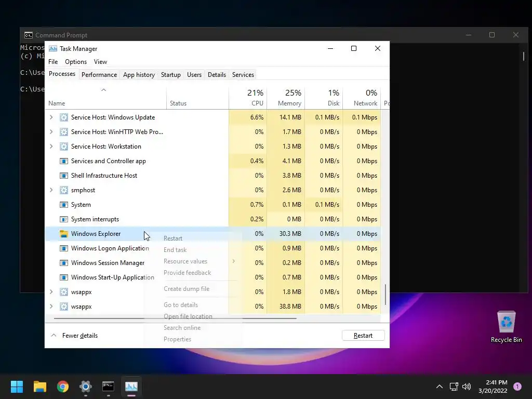The height and width of the screenshot is (399, 532).
Task: Click the gear icon of the 1.8 MB wsappx
Action: click(x=64, y=292)
